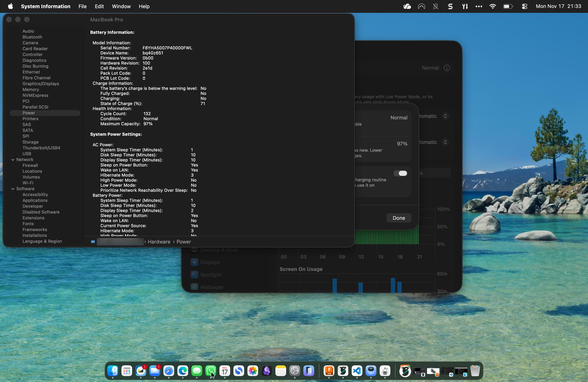
Task: Open Trash in the dock
Action: click(475, 371)
